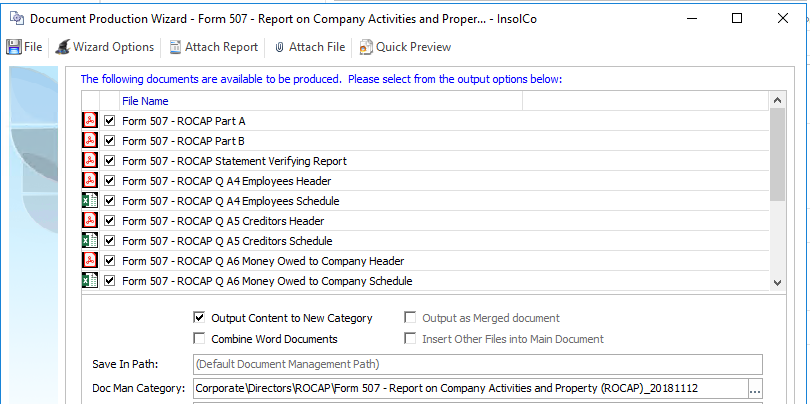
Task: Browse Doc Man Category with ellipsis button
Action: [755, 388]
